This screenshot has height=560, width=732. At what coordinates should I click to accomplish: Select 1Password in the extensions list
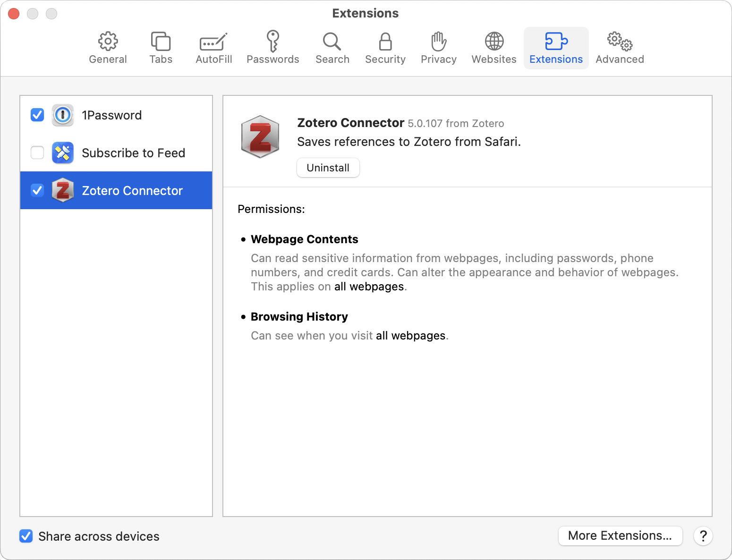[x=111, y=115]
